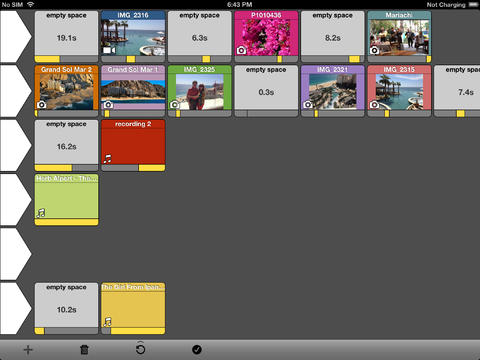Select the IMG 2321 aerial beach clip

click(x=333, y=88)
